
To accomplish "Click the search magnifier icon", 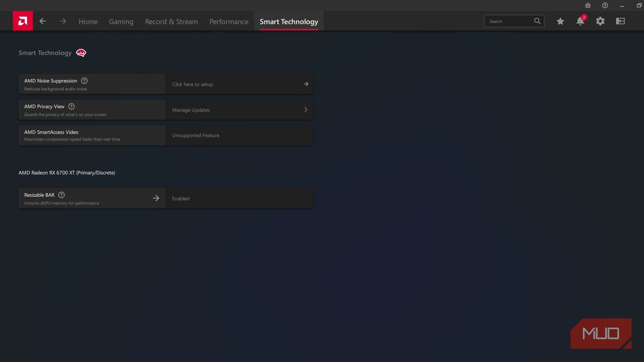I will [x=537, y=21].
